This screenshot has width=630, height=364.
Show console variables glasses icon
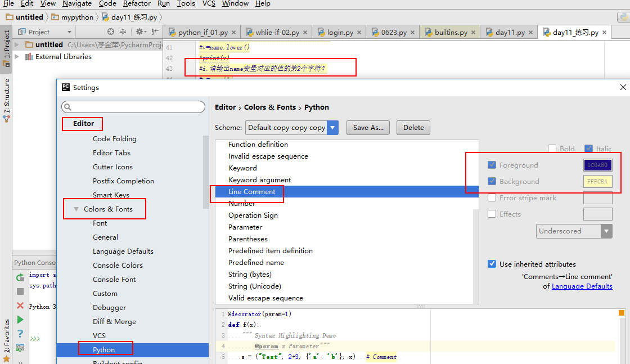[20, 348]
